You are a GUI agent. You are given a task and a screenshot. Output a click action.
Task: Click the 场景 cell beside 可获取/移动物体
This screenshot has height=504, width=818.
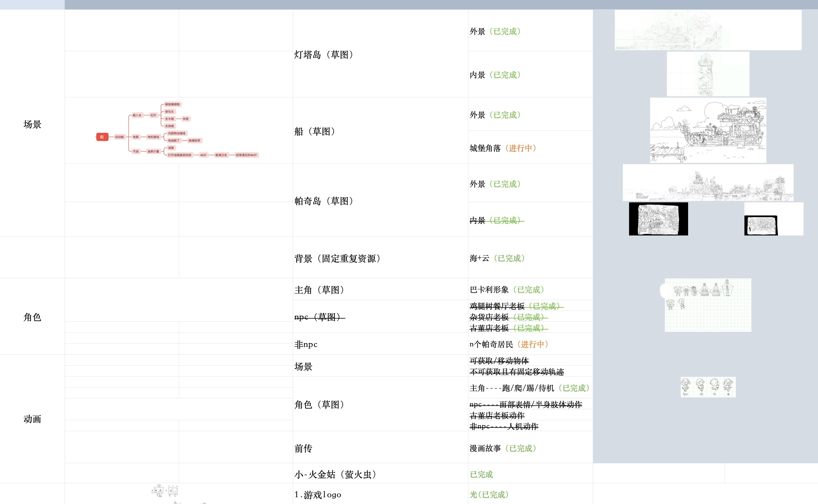pyautogui.click(x=381, y=366)
